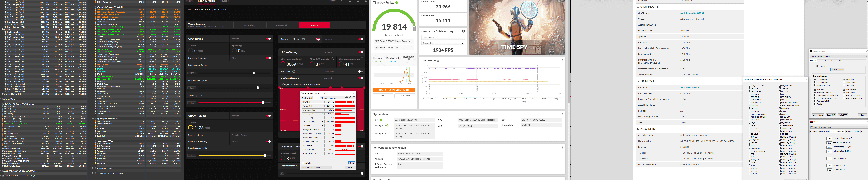Toggle the FAN_CONTROL feature checkbox
Image resolution: width=868 pixels, height=180 pixels.
point(780,86)
